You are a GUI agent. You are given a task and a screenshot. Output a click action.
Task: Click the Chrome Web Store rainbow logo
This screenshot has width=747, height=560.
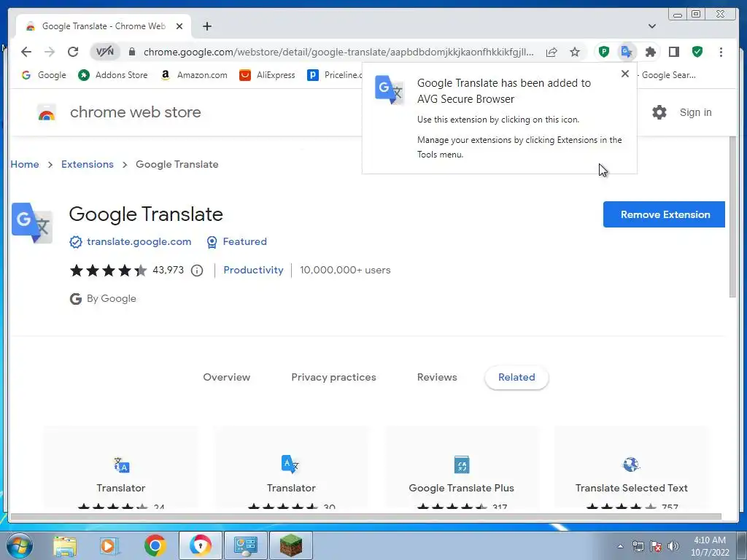46,113
